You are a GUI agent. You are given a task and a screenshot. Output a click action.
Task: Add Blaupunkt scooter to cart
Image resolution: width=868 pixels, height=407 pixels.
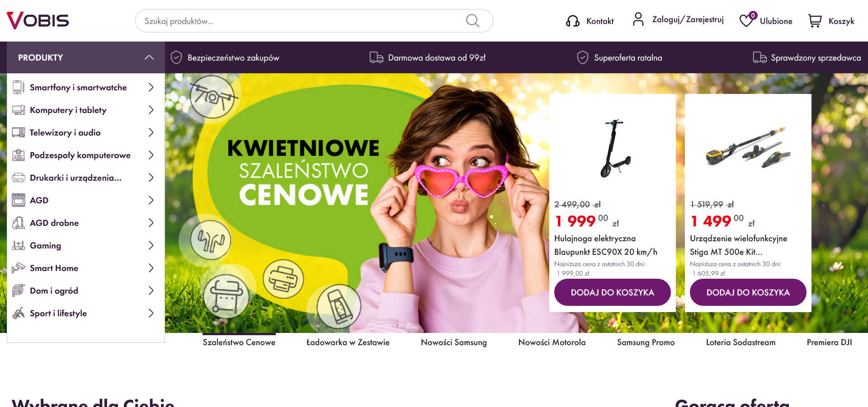[x=612, y=292]
